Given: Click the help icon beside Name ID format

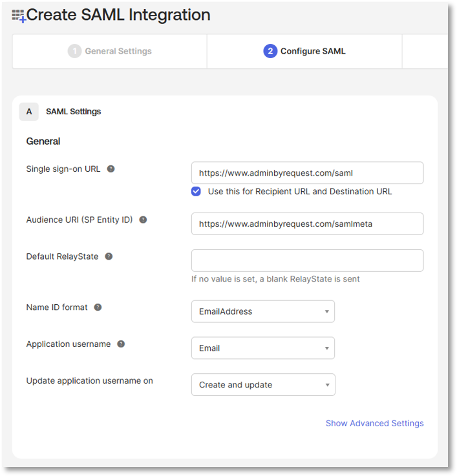Looking at the screenshot, I should 98,307.
